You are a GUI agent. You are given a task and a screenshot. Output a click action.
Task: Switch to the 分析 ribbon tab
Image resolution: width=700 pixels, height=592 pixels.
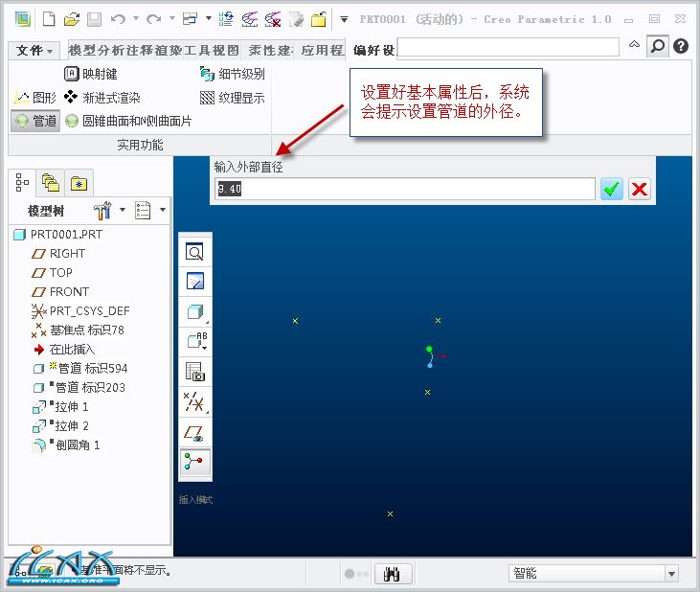click(111, 50)
